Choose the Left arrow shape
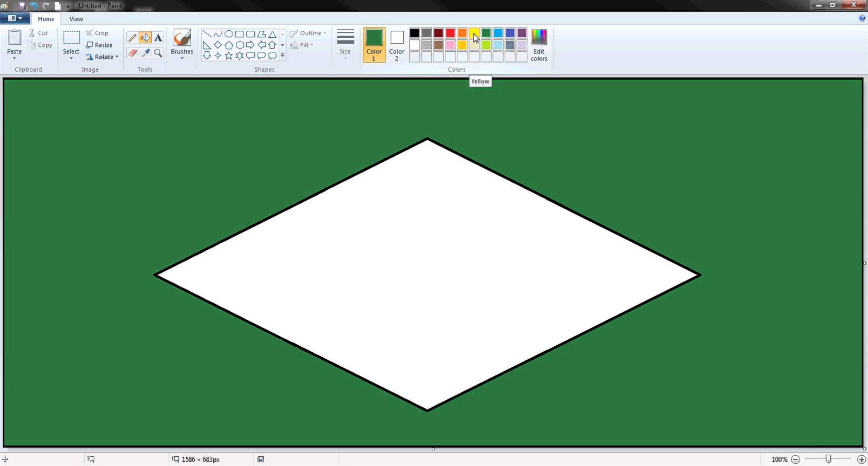This screenshot has width=868, height=466. [261, 45]
